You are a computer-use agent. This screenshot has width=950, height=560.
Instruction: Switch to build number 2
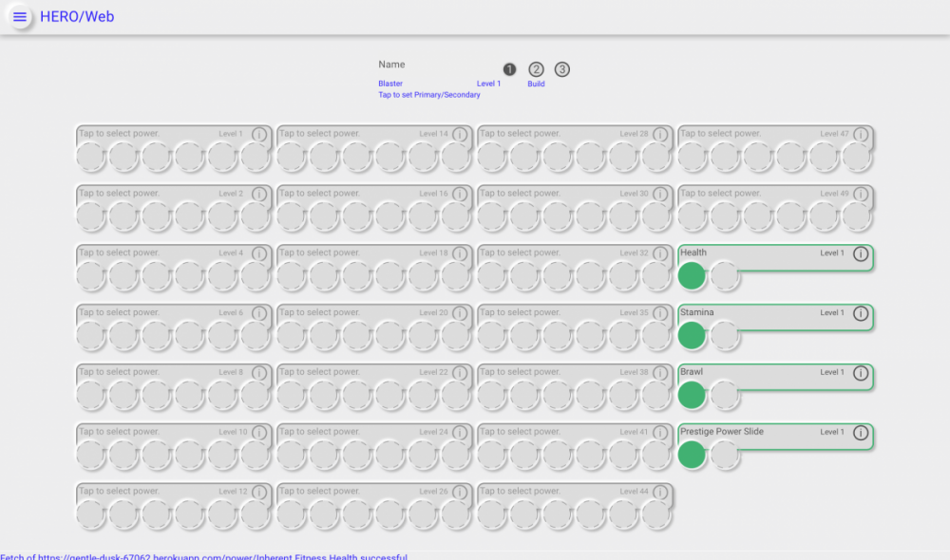click(536, 69)
